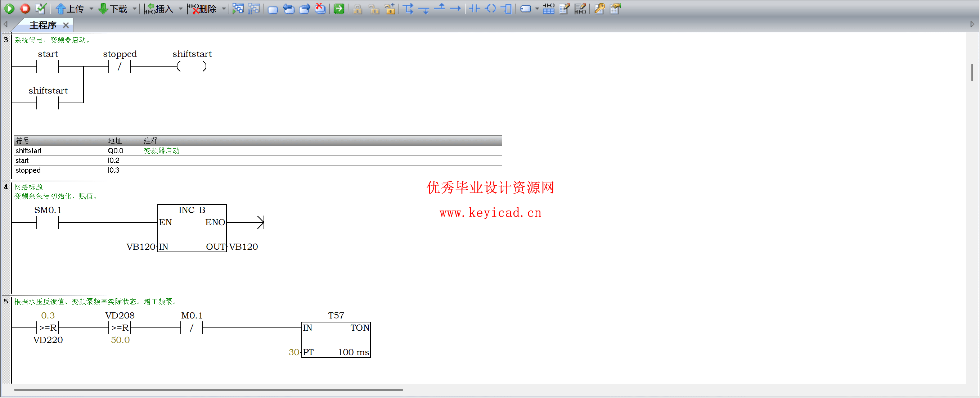Click the 符号 column header
Screen dimensions: 980x398
60,141
